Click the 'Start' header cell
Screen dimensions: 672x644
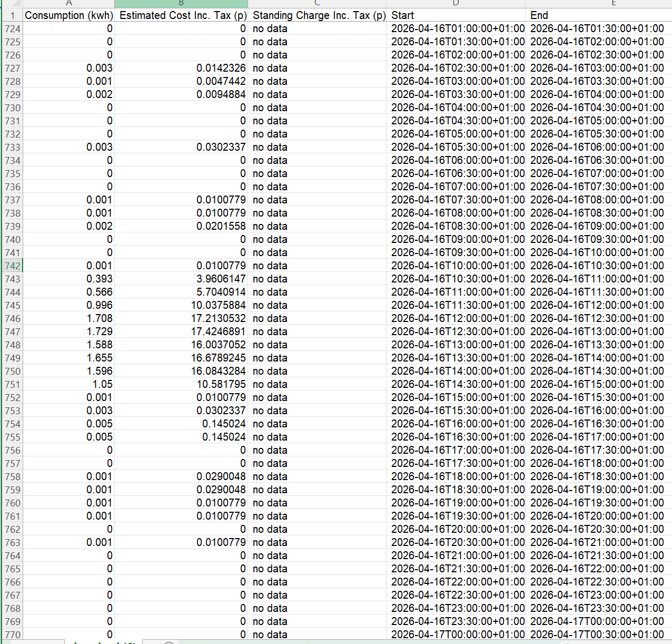click(456, 15)
